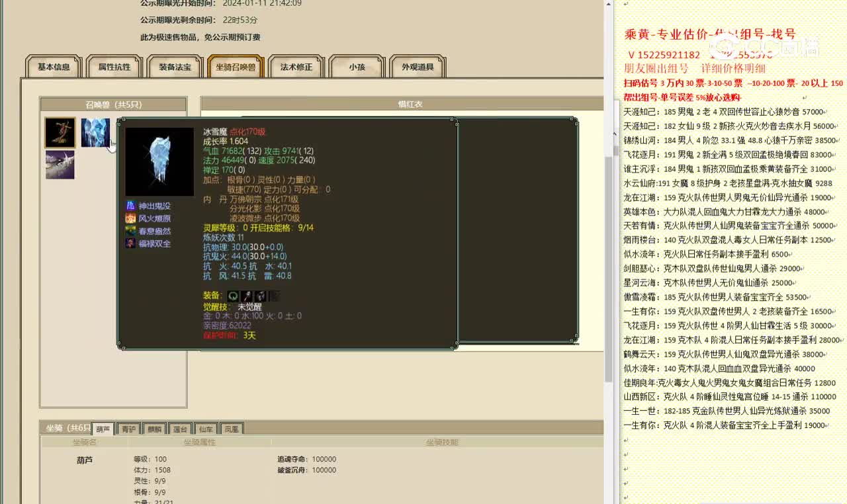847x504 pixels.
Task: Click the 天涯知己 185男鬼 57000 listing
Action: pos(725,112)
